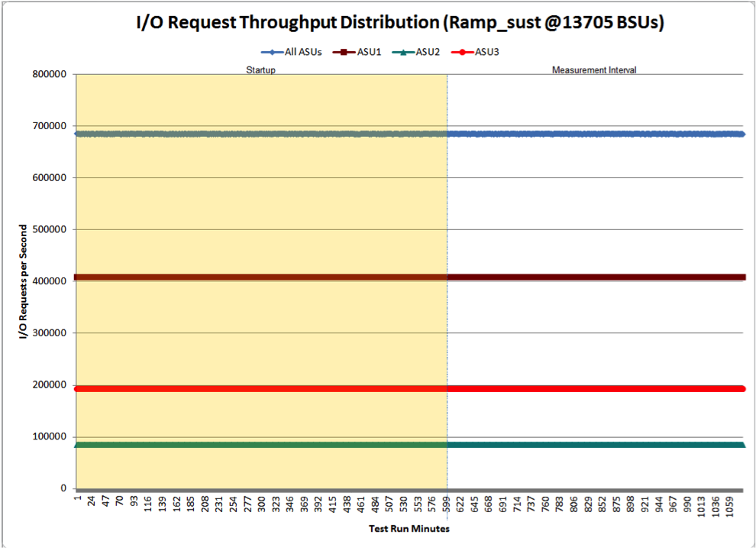This screenshot has height=548, width=756.
Task: Click the 1059 x-axis tick label
Action: (x=730, y=507)
